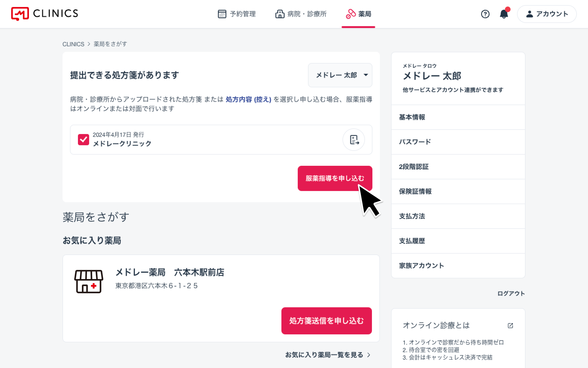This screenshot has height=368, width=588.
Task: Select the 薬局 tab
Action: 358,14
